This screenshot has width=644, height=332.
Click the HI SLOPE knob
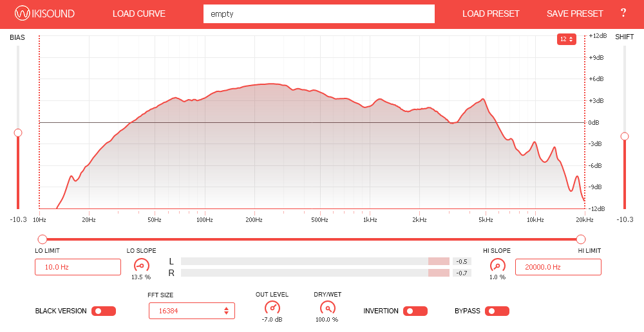point(497,265)
